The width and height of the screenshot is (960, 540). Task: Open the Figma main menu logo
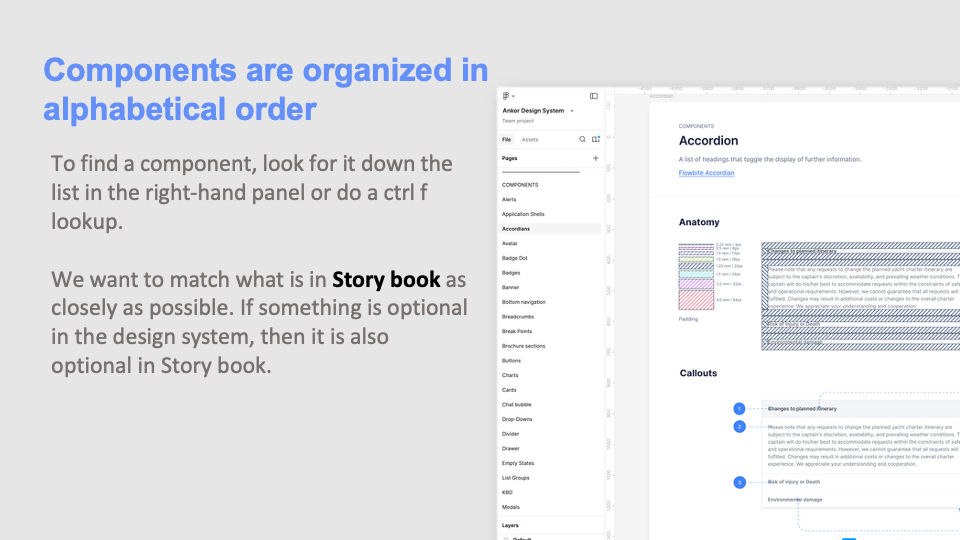[x=507, y=96]
